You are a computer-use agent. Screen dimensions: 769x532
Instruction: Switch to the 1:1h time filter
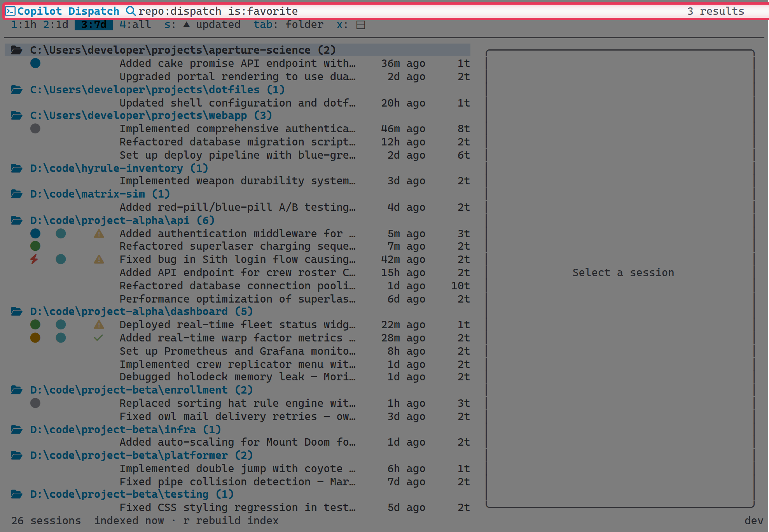tap(24, 24)
